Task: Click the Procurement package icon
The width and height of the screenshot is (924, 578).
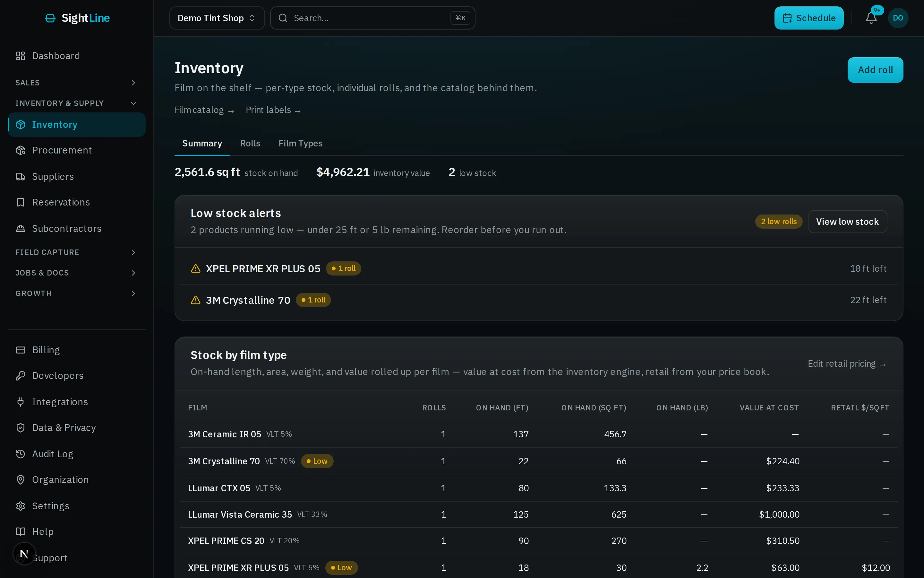Action: tap(21, 150)
